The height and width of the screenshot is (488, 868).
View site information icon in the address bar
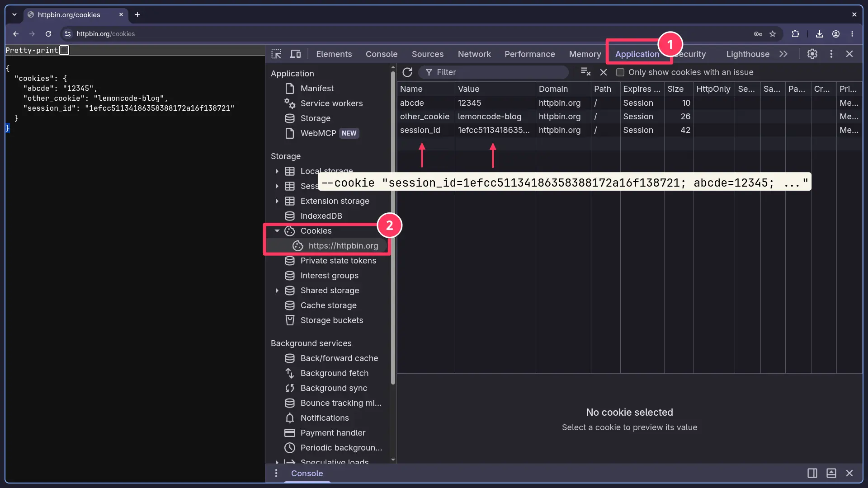point(68,34)
